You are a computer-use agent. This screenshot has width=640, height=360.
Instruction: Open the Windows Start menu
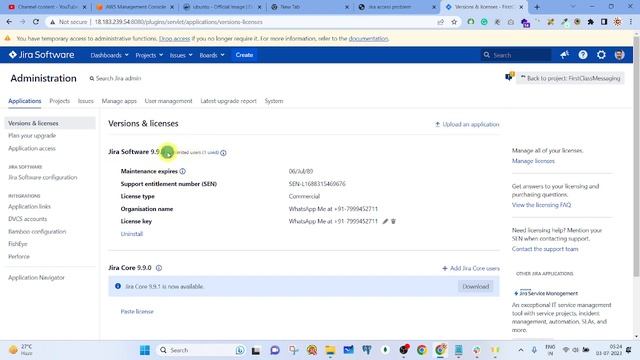[x=144, y=350]
